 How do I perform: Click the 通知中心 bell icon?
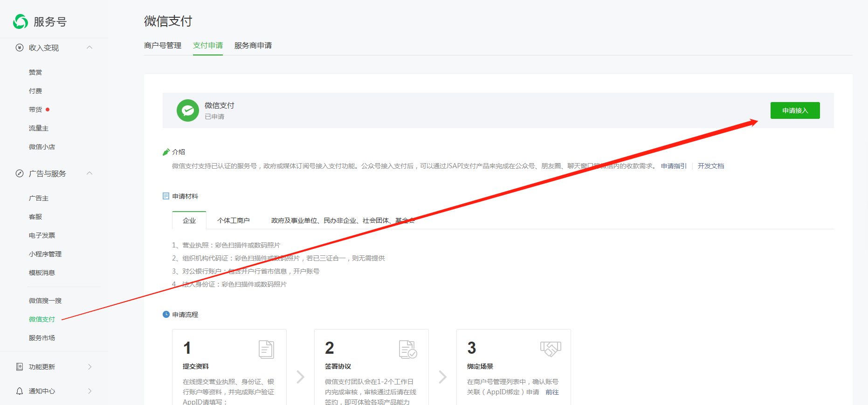pyautogui.click(x=20, y=391)
